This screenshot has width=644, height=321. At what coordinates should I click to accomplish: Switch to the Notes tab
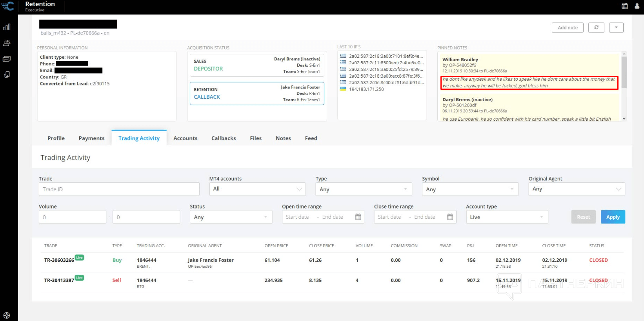283,138
